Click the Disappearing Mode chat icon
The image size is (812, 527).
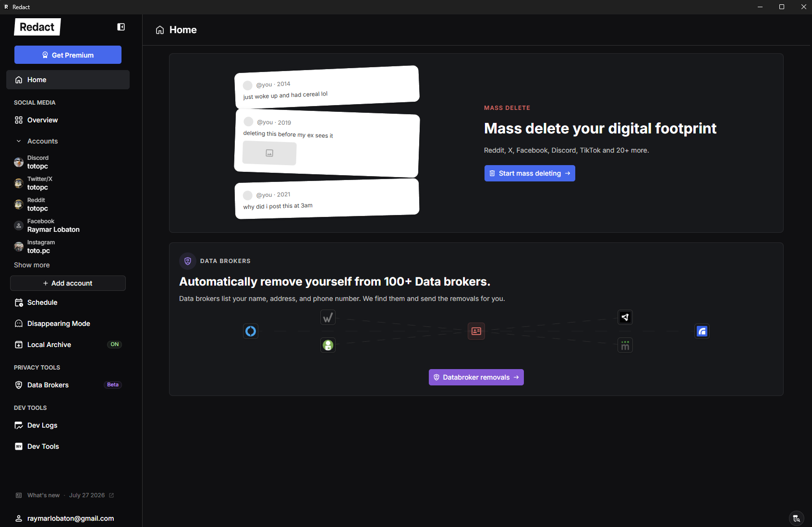(19, 323)
